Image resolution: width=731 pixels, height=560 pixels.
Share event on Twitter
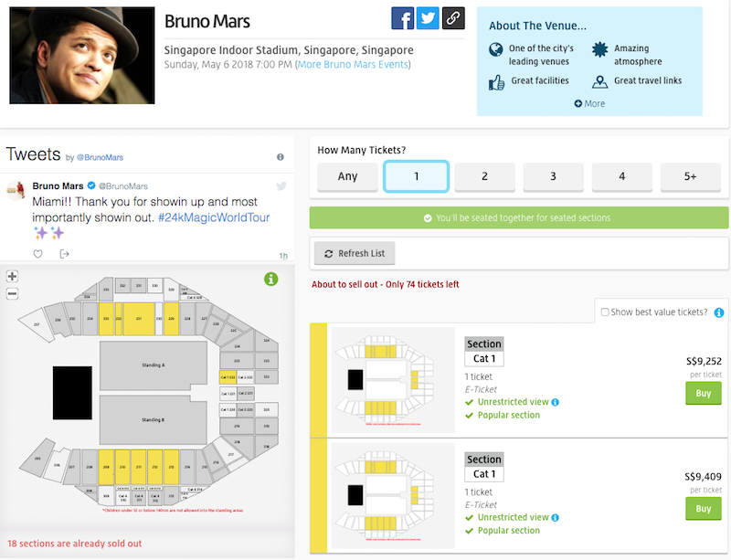click(428, 18)
